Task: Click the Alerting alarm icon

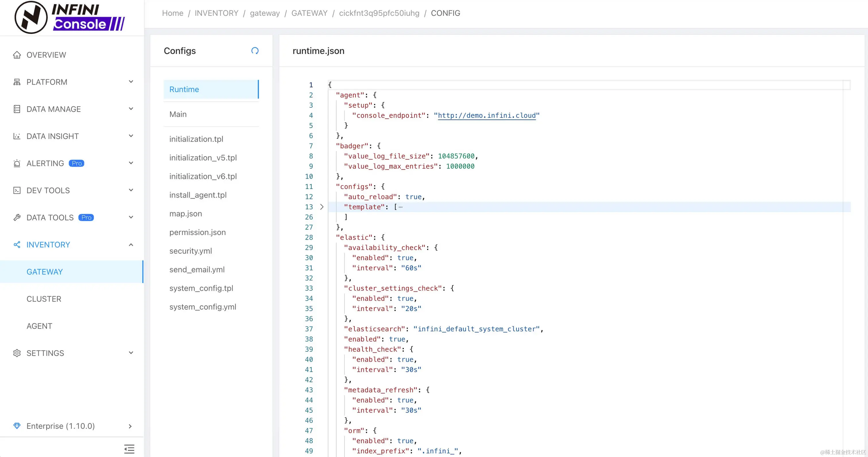Action: tap(17, 163)
